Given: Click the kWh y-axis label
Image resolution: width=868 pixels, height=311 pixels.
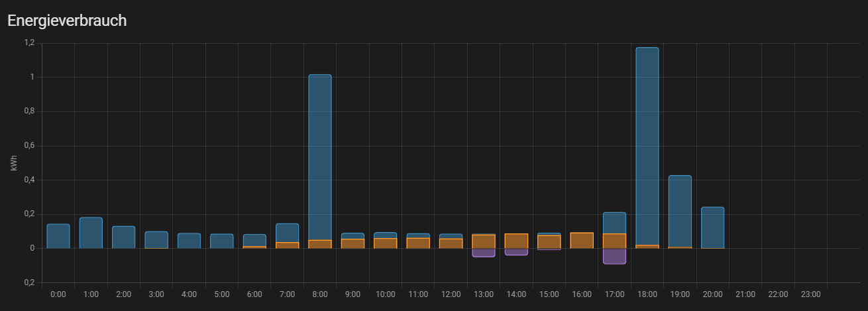Looking at the screenshot, I should 14,163.
